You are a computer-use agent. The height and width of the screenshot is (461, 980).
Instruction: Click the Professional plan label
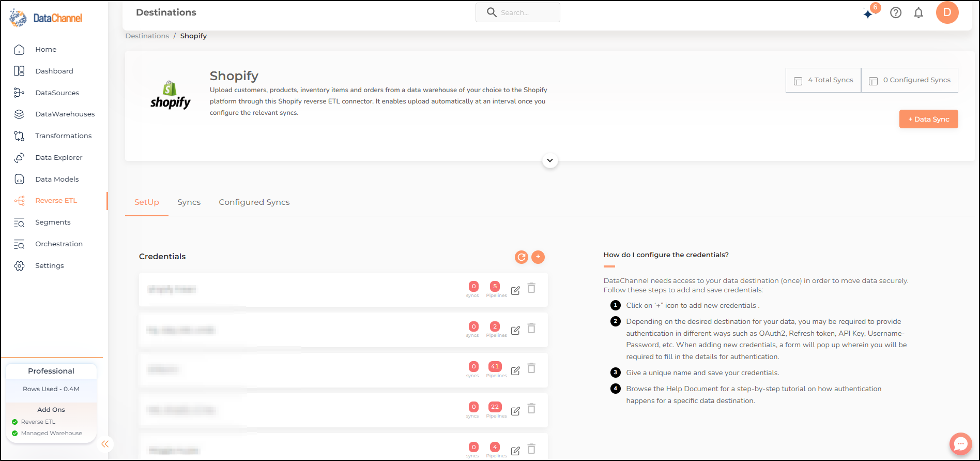[51, 371]
